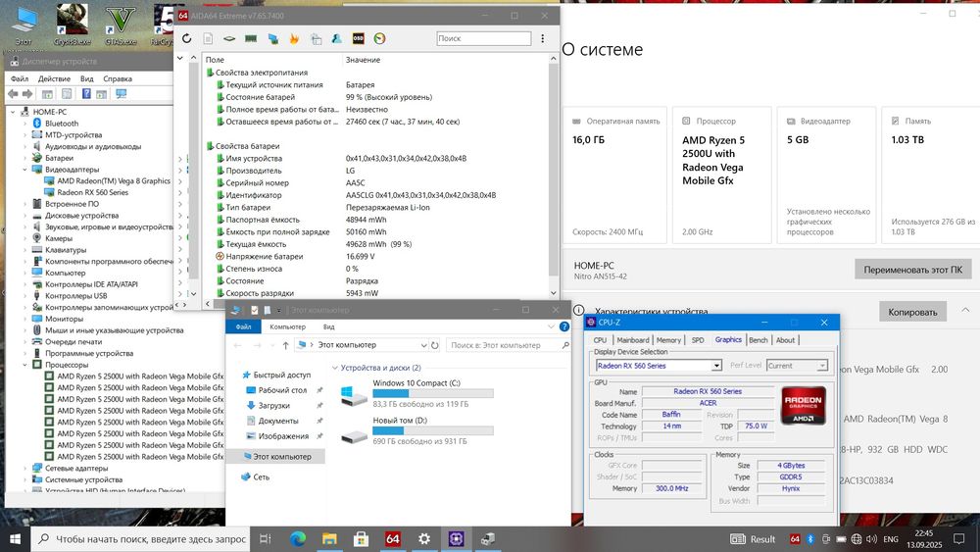Click the Копировать button in Settings

[x=912, y=312]
